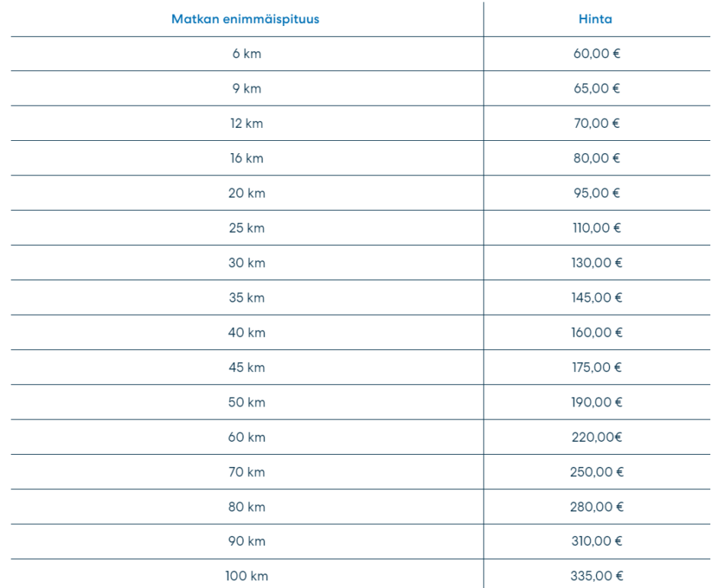Select the 9 km row label
The image size is (724, 588).
coord(246,89)
